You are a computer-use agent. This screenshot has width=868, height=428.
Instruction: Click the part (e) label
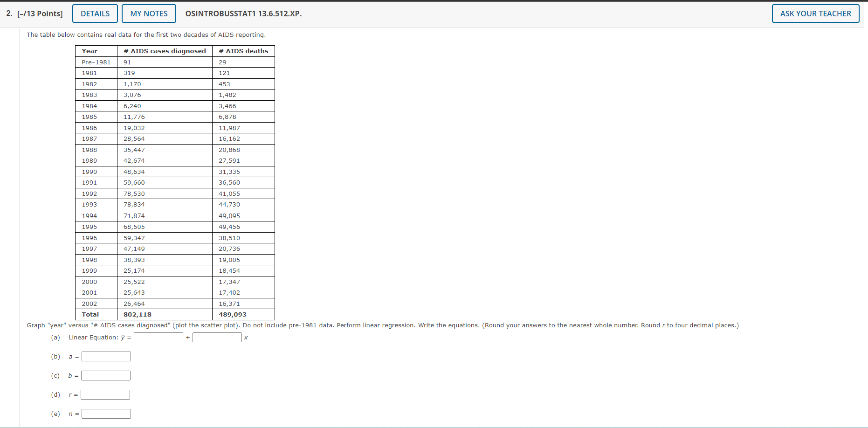55,414
